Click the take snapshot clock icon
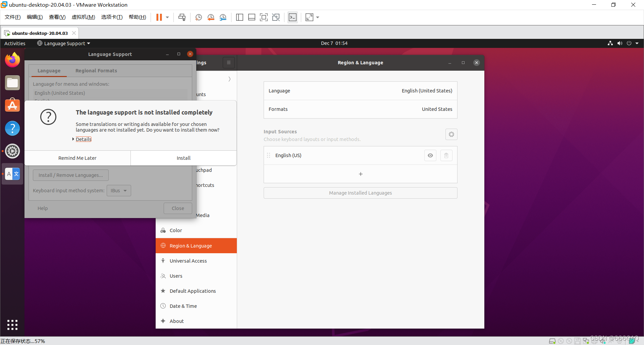 pyautogui.click(x=199, y=17)
